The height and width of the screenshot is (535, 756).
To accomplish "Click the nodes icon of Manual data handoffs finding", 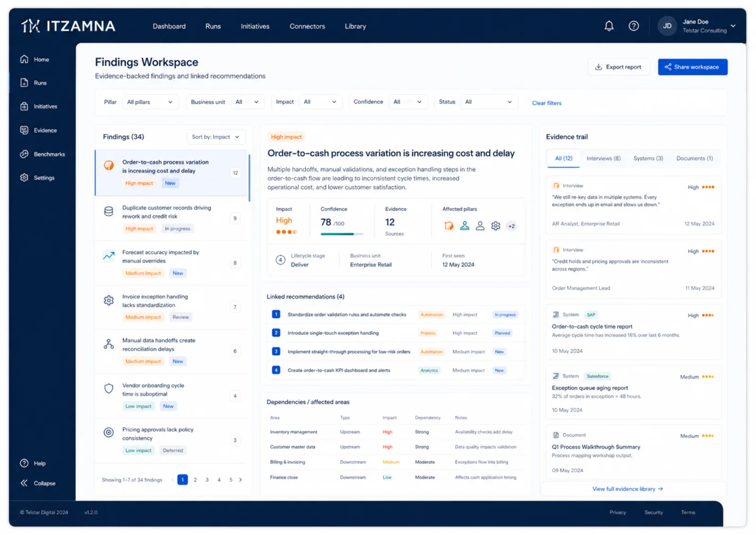I will pos(109,344).
